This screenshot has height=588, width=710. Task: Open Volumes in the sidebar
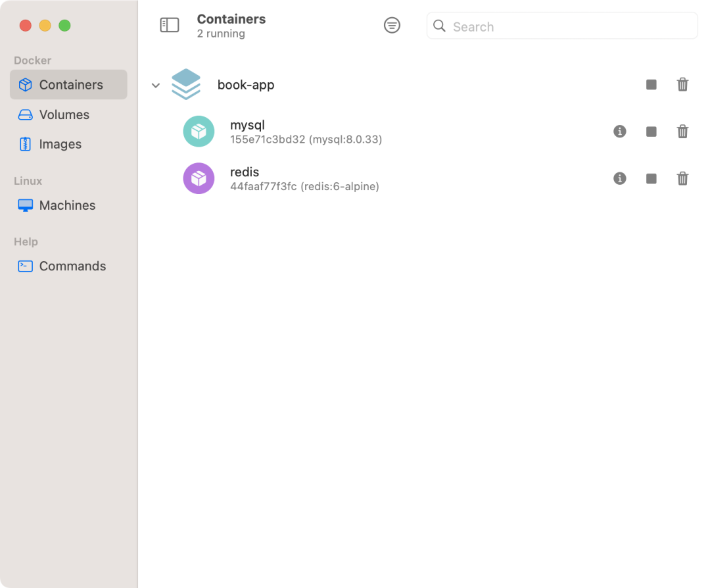pos(68,114)
